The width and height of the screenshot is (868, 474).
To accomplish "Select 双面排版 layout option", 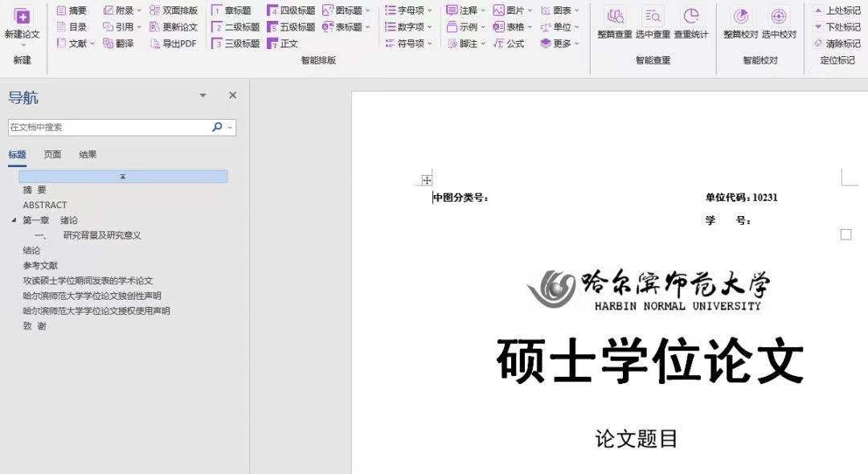I will 174,10.
